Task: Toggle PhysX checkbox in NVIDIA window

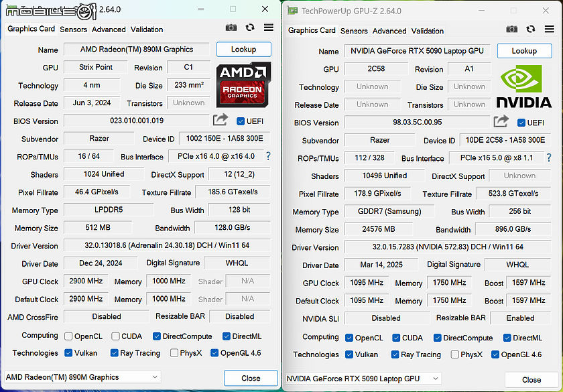Action: [455, 354]
